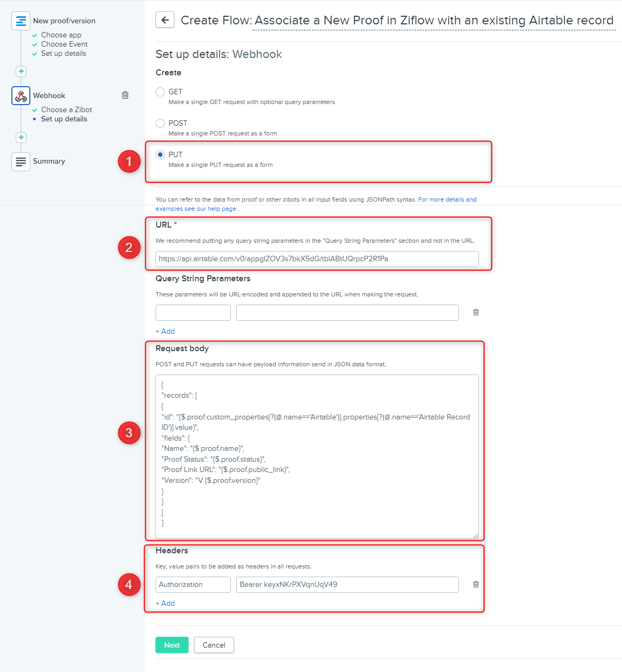Select the Webhook step icon
This screenshot has width=622, height=672.
click(21, 96)
